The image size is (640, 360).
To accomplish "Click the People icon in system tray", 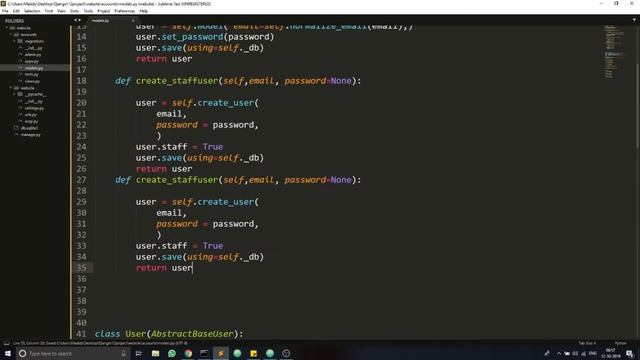I will [x=547, y=353].
